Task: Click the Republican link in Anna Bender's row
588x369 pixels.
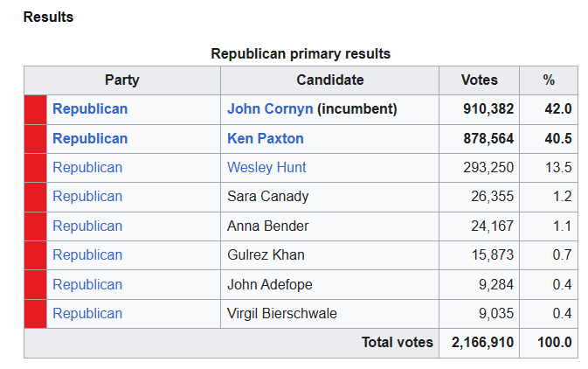Action: (x=87, y=226)
